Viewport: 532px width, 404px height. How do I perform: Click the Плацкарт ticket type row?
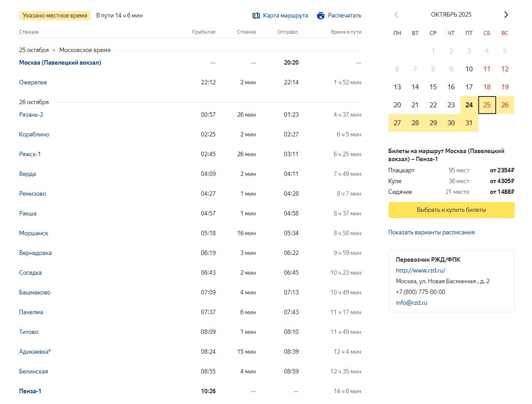451,170
